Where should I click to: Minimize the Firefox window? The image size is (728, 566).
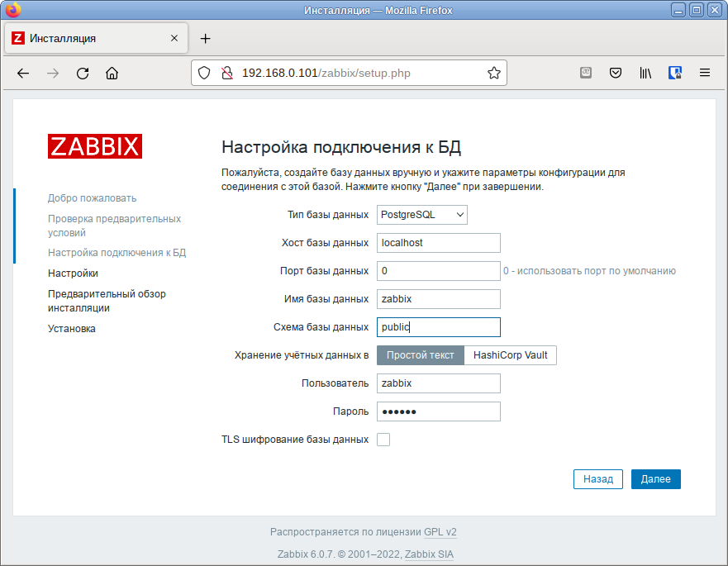point(678,10)
